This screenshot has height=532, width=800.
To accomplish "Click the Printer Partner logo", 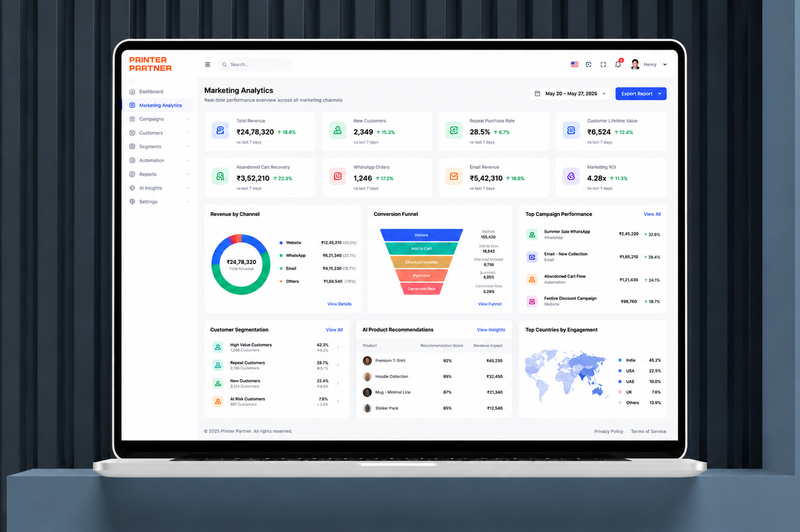I will click(x=150, y=64).
